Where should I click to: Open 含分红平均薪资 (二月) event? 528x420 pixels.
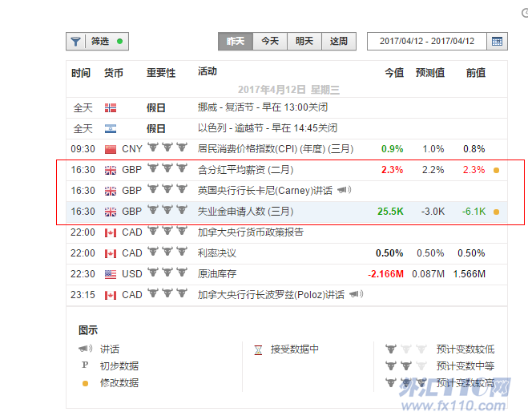245,169
